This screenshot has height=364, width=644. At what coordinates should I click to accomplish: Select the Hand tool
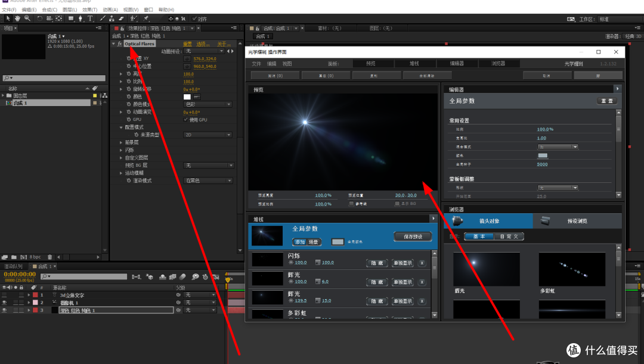tap(17, 18)
